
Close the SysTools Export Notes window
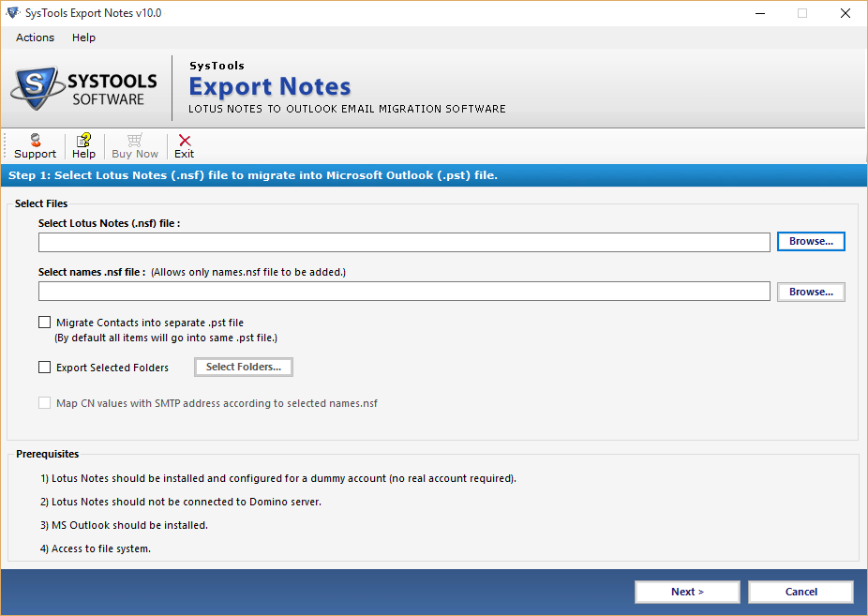tap(845, 13)
